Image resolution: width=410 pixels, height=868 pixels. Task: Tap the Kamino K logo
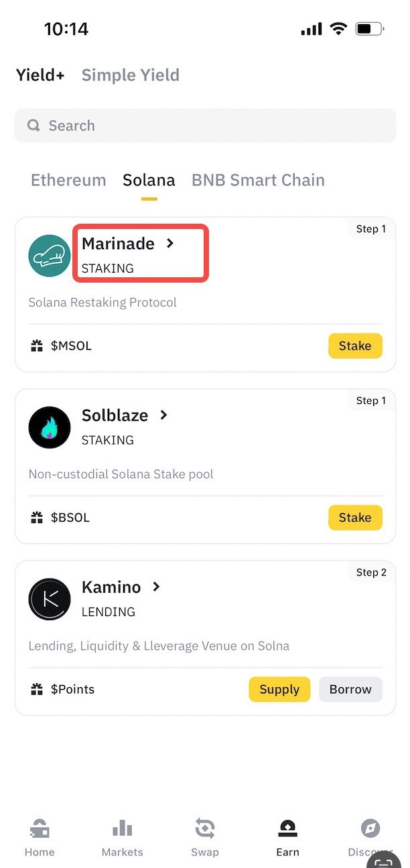click(50, 599)
